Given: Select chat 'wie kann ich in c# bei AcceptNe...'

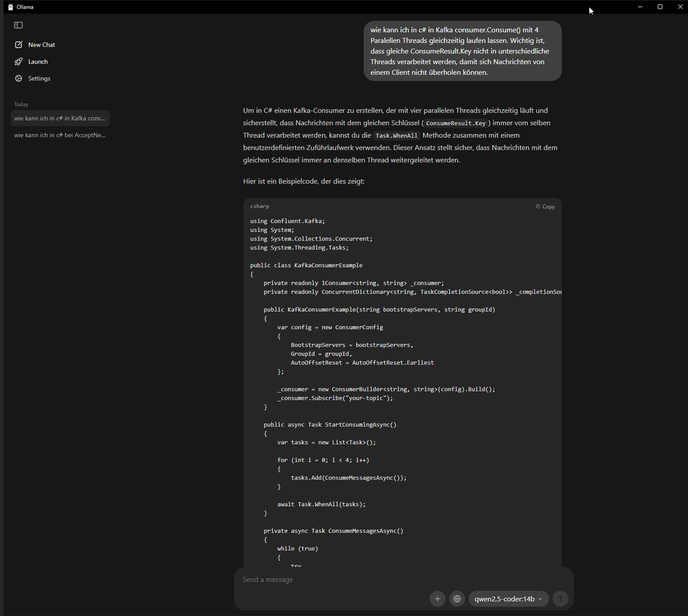Looking at the screenshot, I should [x=60, y=135].
